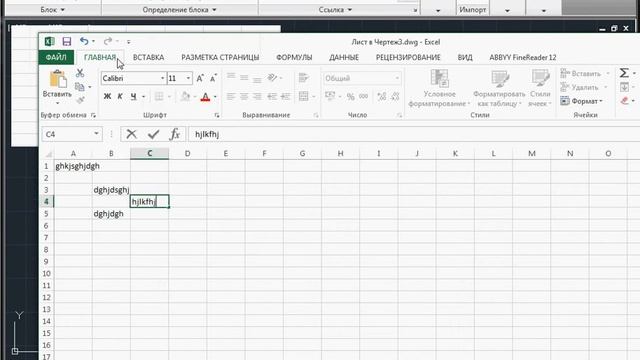This screenshot has height=360, width=640.
Task: Toggle underline Ч formatting
Action: click(x=133, y=96)
